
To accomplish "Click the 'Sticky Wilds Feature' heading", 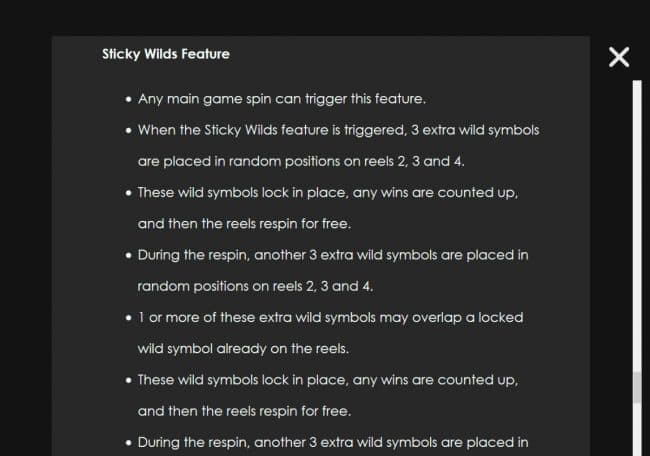I will point(166,54).
